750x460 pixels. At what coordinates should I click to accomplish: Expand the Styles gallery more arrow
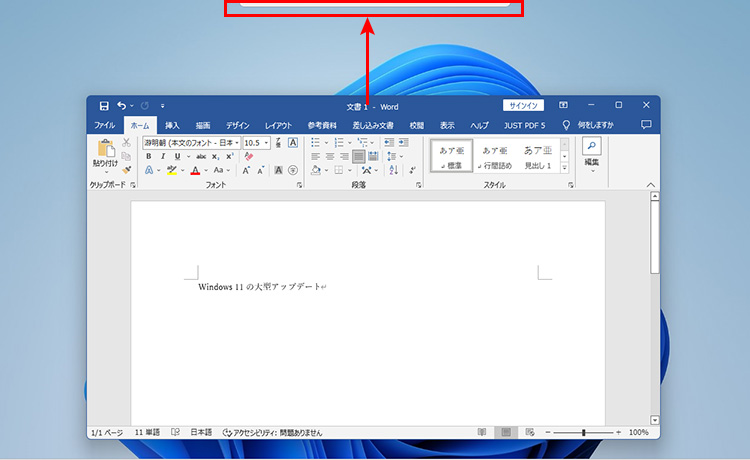coord(564,168)
